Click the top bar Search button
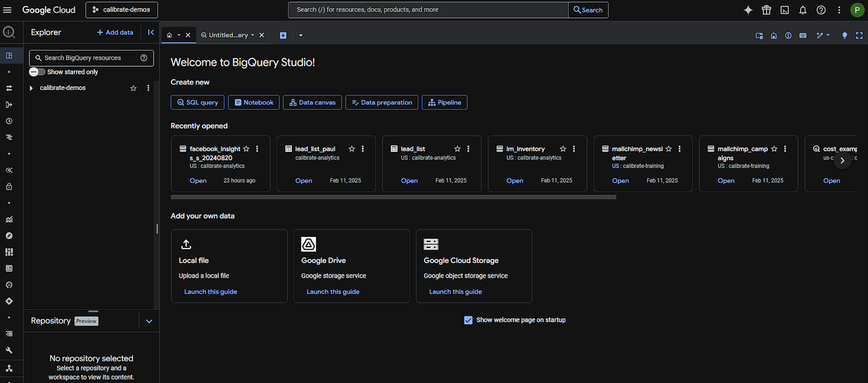 coord(588,10)
